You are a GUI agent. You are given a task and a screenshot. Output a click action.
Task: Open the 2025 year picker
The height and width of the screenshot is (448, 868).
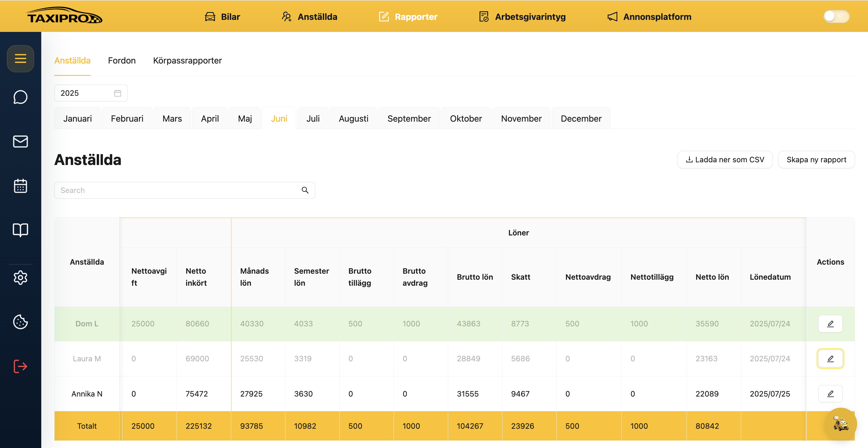point(91,93)
